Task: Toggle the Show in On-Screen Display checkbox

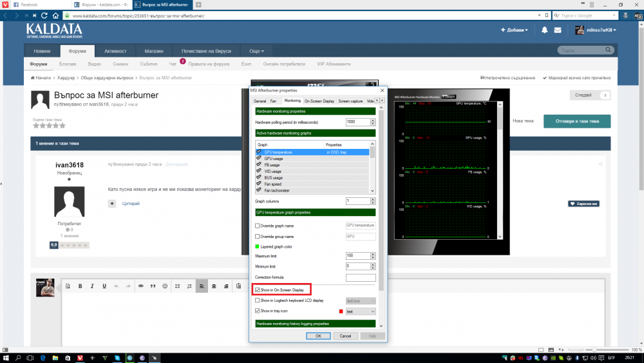Action: point(258,290)
